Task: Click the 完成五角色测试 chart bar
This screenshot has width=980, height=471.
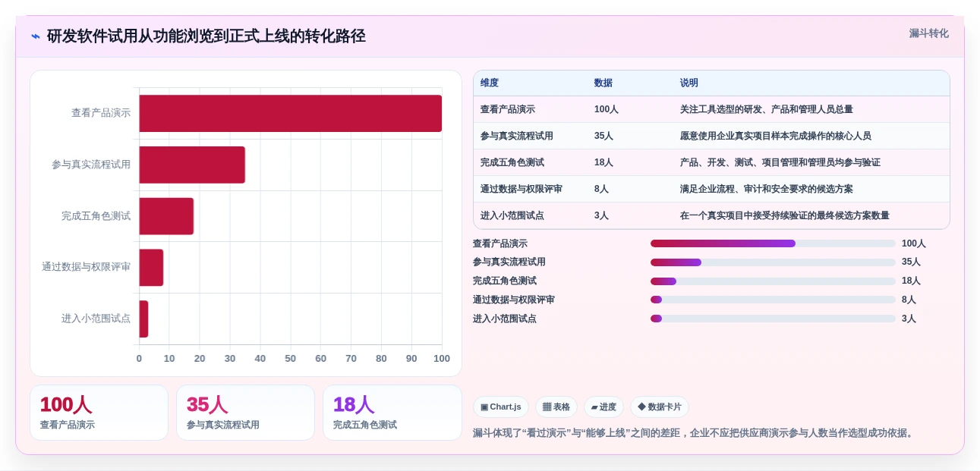Action: [x=166, y=216]
